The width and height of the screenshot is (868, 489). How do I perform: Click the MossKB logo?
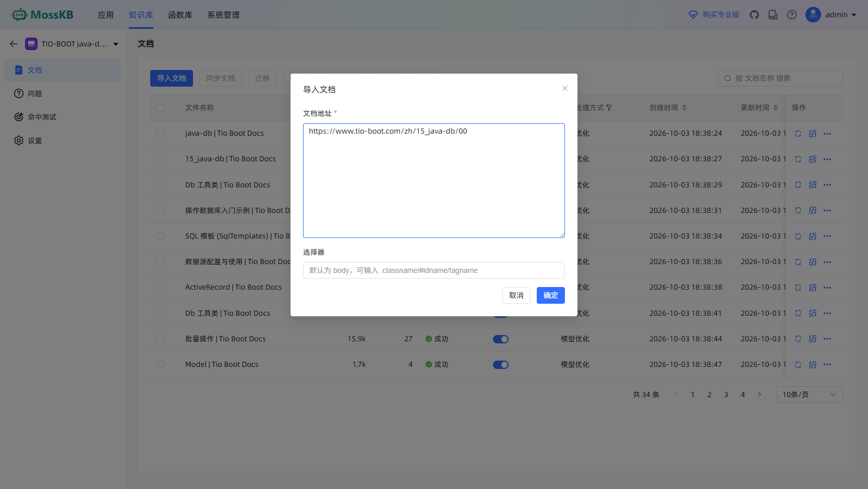(43, 15)
